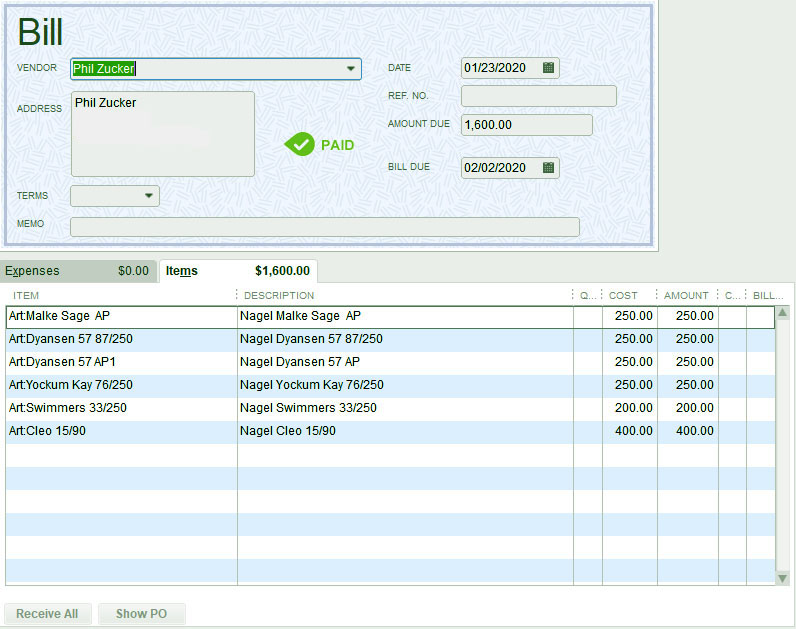This screenshot has height=629, width=796.
Task: Click the Amount Due field
Action: click(526, 125)
